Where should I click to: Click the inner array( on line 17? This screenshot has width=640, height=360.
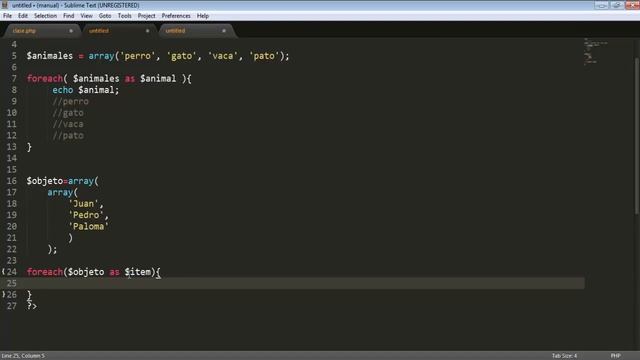[x=62, y=192]
